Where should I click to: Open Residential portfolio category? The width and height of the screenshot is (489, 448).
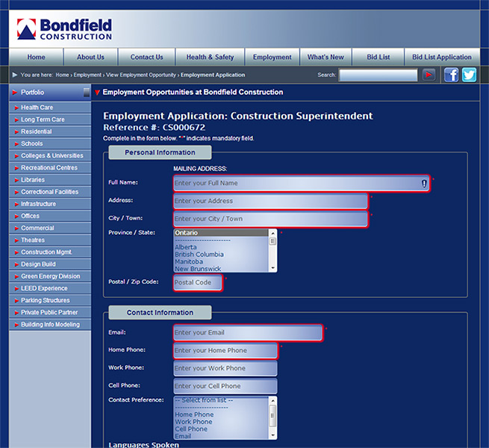[50, 131]
